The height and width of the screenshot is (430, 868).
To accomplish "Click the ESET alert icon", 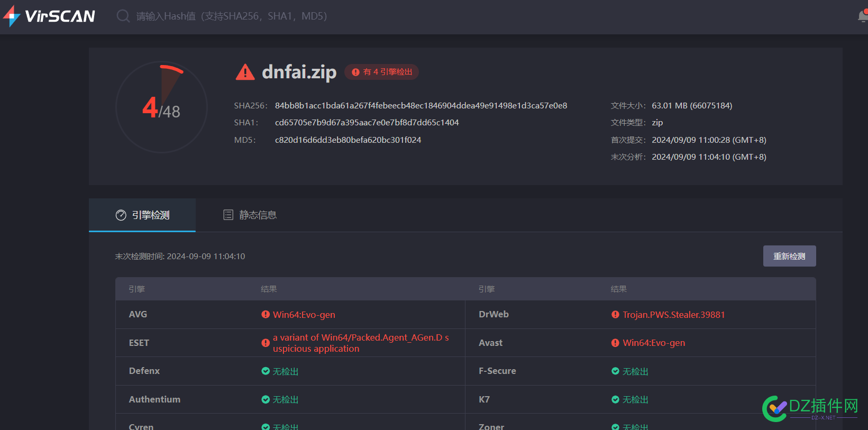I will 266,343.
